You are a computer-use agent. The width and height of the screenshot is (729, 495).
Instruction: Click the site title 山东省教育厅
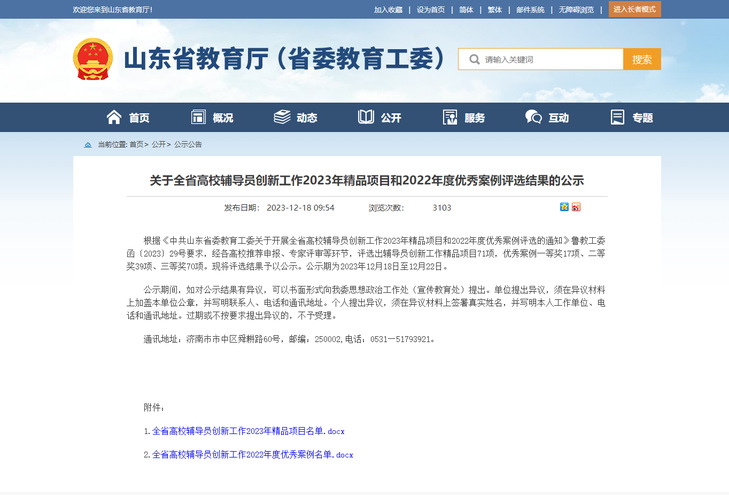(285, 59)
